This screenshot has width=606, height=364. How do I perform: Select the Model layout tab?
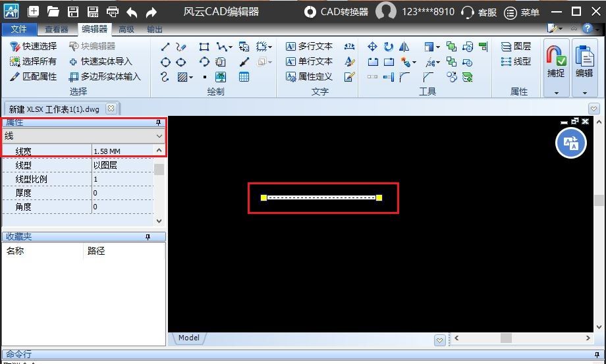click(188, 338)
